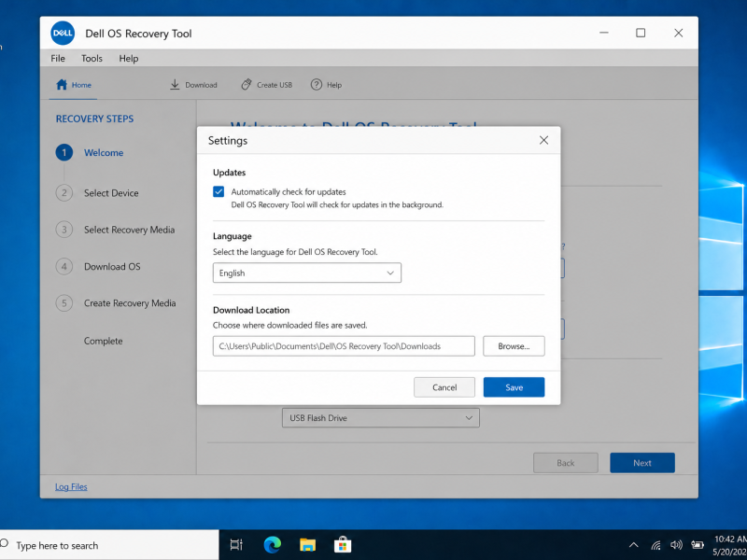This screenshot has height=560, width=747.
Task: Click the Browse... button
Action: click(514, 346)
